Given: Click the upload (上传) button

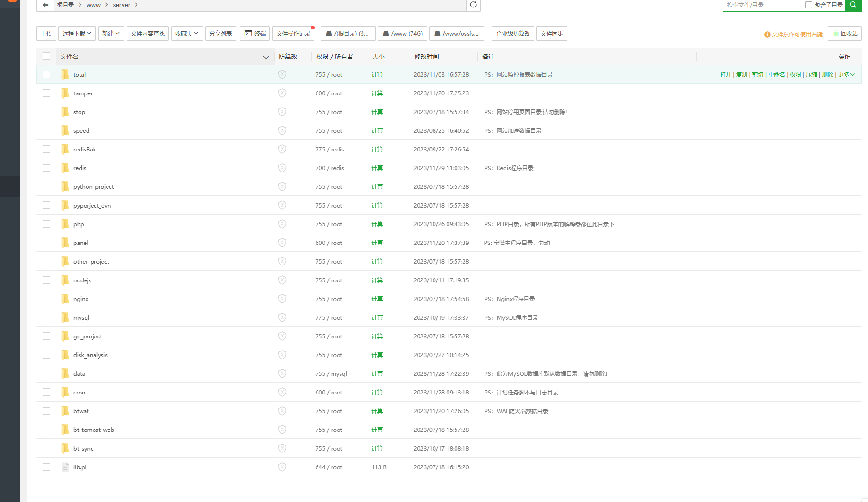Looking at the screenshot, I should (46, 33).
